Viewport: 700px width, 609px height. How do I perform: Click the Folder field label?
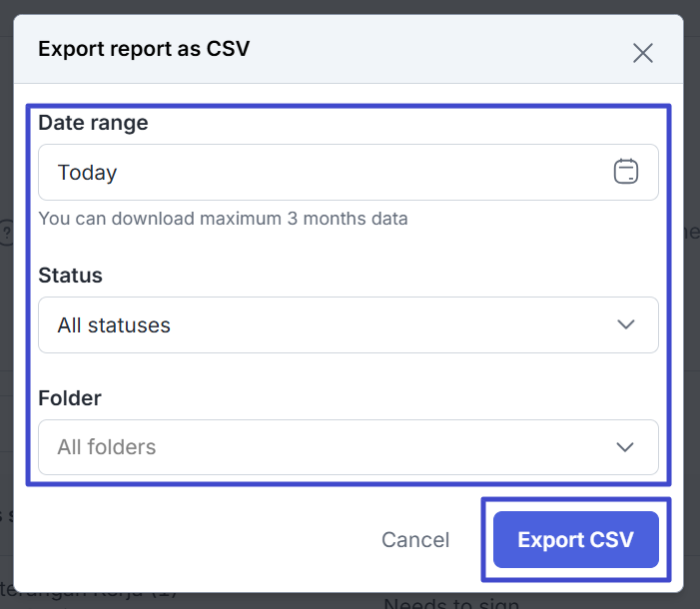pyautogui.click(x=70, y=397)
